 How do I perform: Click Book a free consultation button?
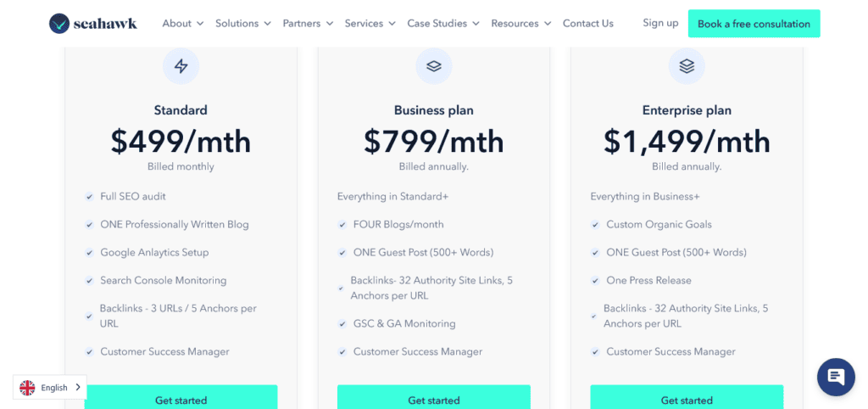[754, 24]
